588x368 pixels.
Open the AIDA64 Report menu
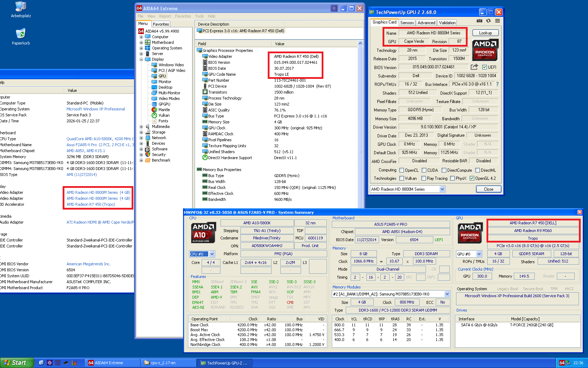[165, 16]
